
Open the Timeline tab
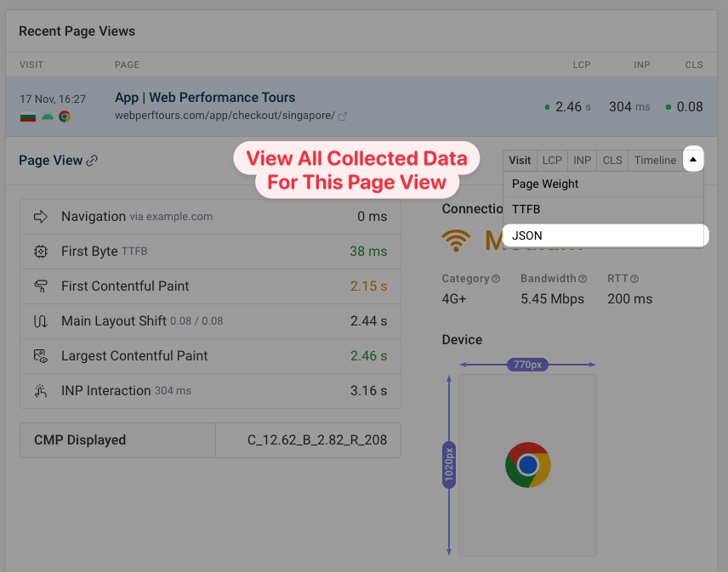coord(655,160)
